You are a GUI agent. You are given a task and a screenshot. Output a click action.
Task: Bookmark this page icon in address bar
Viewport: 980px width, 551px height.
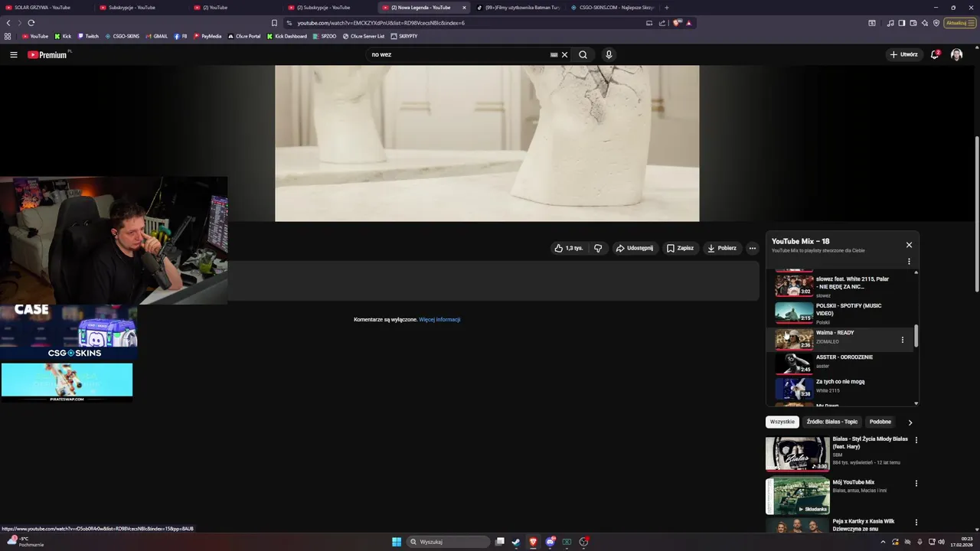pos(274,23)
